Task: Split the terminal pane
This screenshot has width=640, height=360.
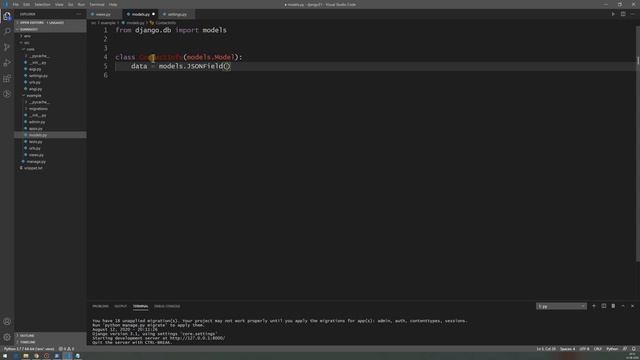Action: [604, 306]
